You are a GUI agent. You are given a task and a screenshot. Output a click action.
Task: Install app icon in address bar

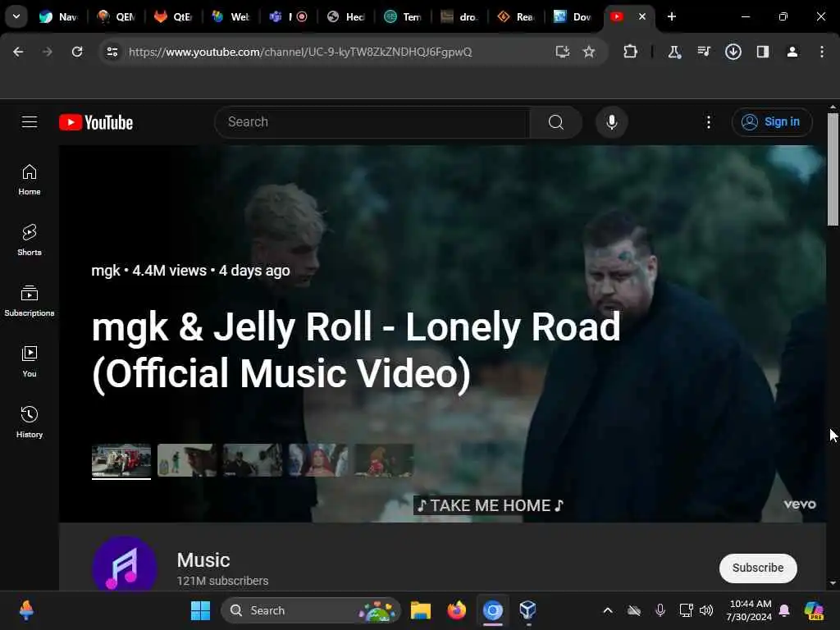click(562, 52)
